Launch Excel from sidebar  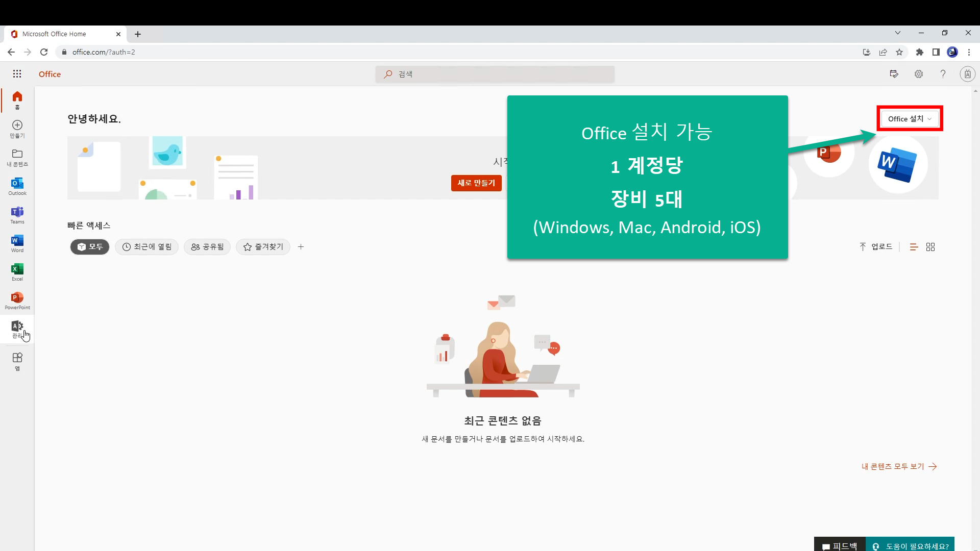point(17,272)
